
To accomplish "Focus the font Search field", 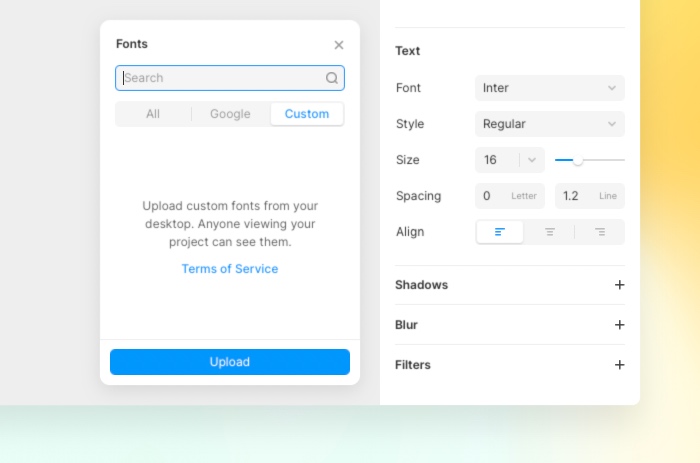I will tap(222, 78).
